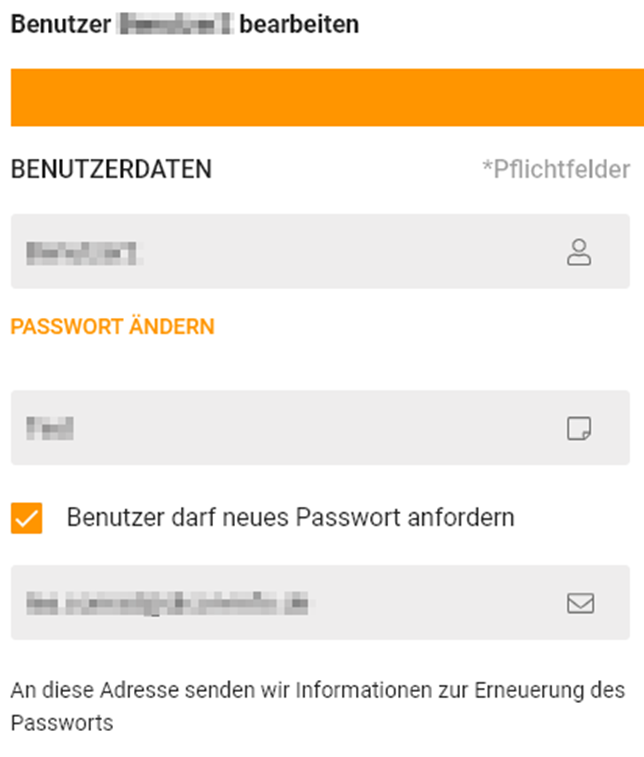Open the PASSWORT ÄNDERN link

112,327
